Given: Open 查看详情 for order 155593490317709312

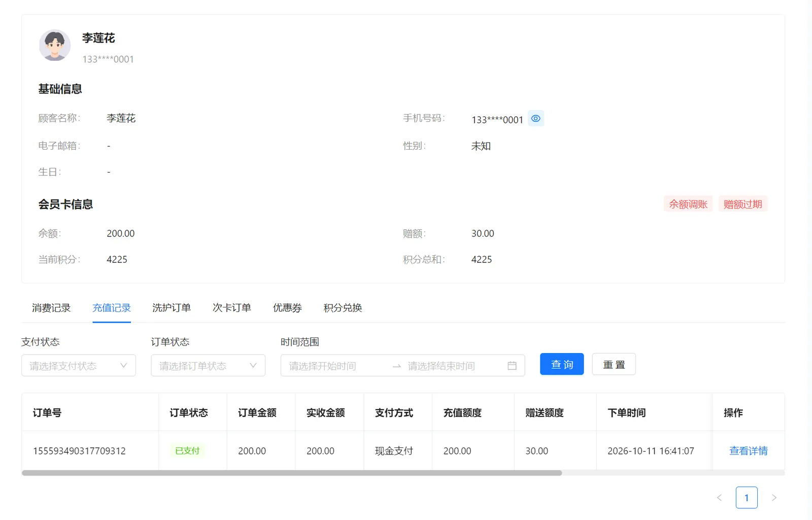Looking at the screenshot, I should pyautogui.click(x=749, y=451).
